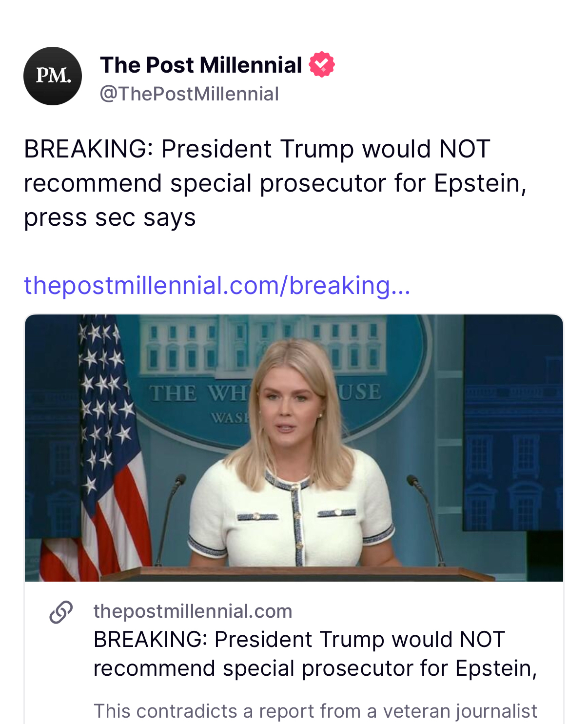Click the chain link icon in card
Screen dimensions: 588x724
pyautogui.click(x=61, y=612)
